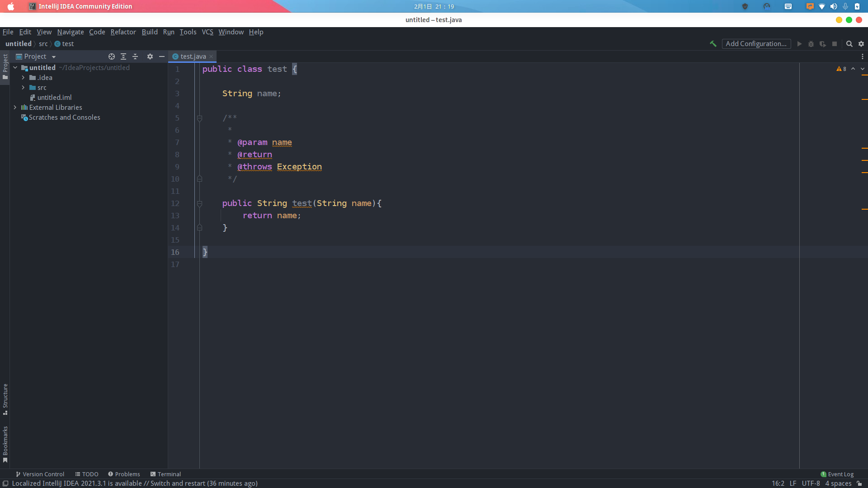Expand the .idea folder
The image size is (868, 488).
coord(23,78)
